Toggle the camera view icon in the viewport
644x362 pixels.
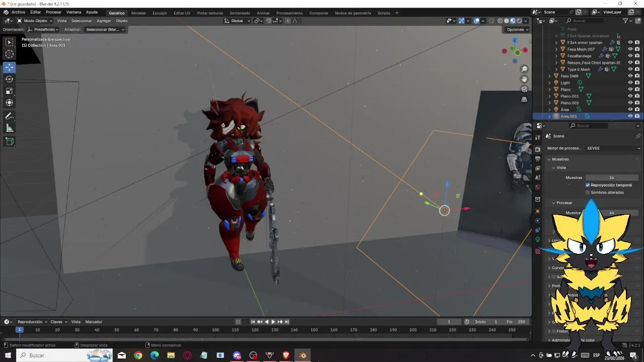tap(524, 89)
